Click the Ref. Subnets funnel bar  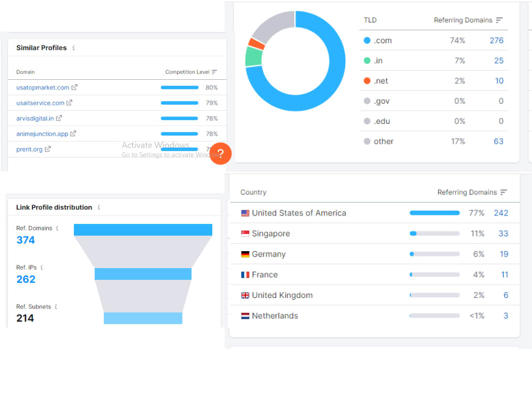[x=143, y=318]
